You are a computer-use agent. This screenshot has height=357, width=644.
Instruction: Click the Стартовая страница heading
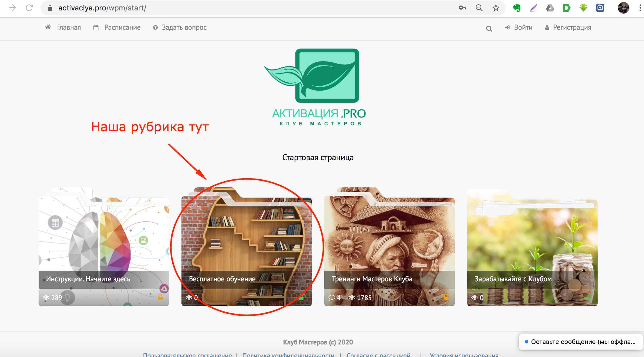point(318,158)
